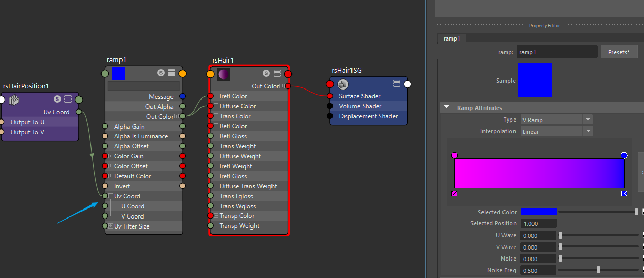Screen dimensions: 644x278
Task: Collapse the Uv Coord attribute on ramp1
Action: [x=110, y=196]
